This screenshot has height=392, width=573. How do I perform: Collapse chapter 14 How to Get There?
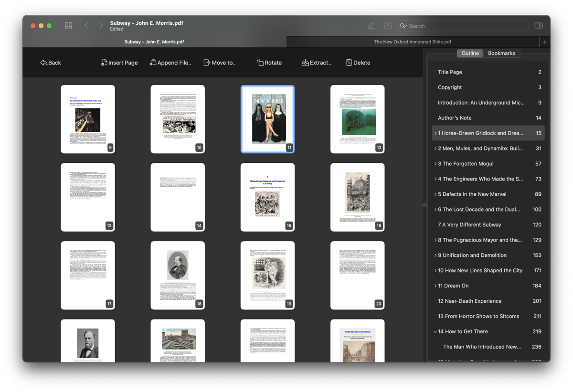pyautogui.click(x=435, y=332)
